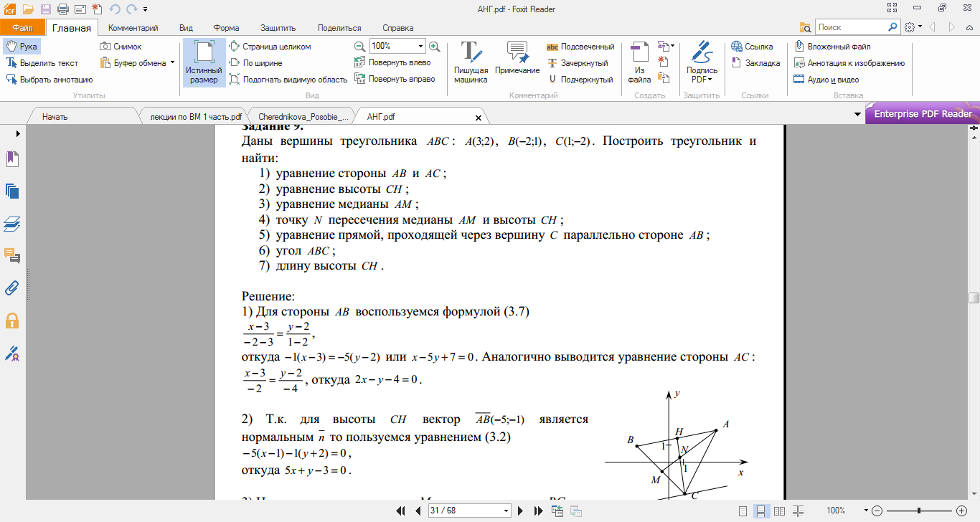
Task: Open the Pages thumbnails panel in sidebar
Action: pyautogui.click(x=12, y=191)
